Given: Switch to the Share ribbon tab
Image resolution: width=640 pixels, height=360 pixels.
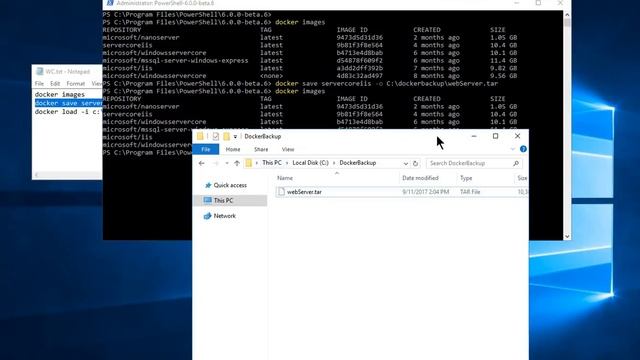Looking at the screenshot, I should pos(261,149).
